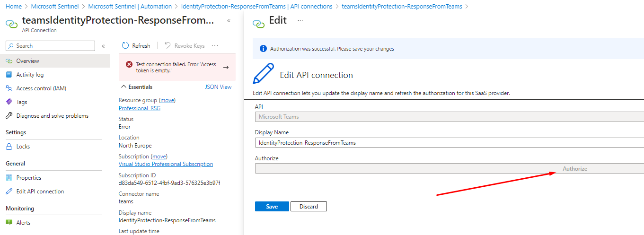This screenshot has height=235, width=644.
Task: Click the sidebar Search box
Action: tap(50, 46)
